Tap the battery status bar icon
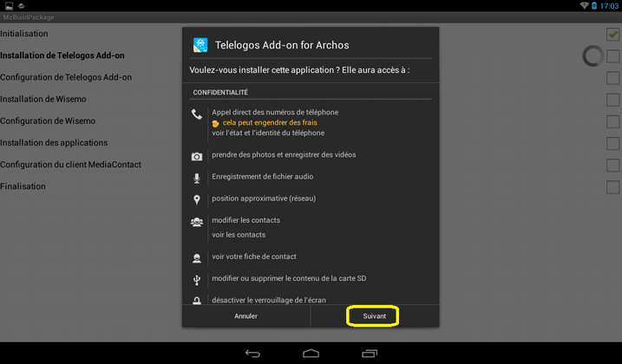This screenshot has width=622, height=364. 594,5
